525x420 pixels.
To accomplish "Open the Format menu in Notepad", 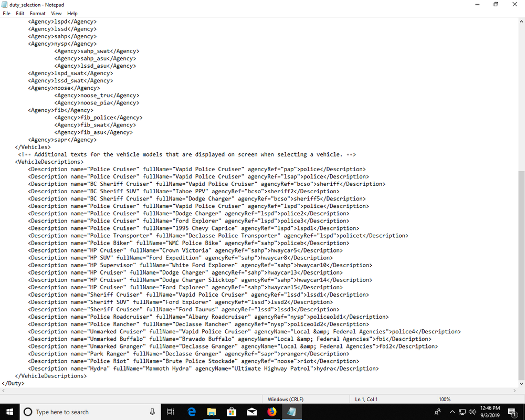I will coord(38,13).
